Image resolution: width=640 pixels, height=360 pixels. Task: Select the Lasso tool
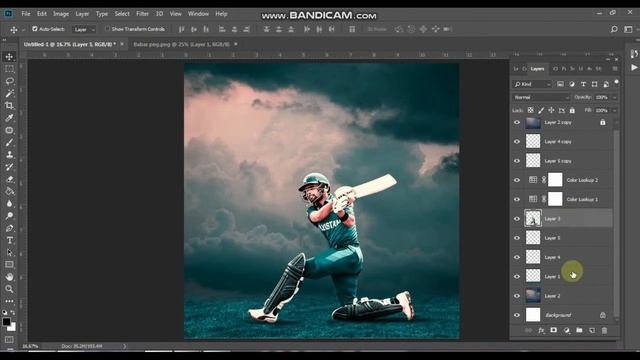click(9, 81)
